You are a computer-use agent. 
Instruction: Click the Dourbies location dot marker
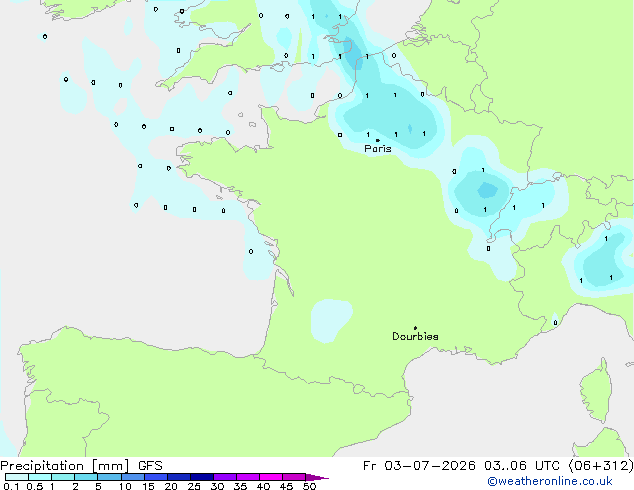[415, 328]
